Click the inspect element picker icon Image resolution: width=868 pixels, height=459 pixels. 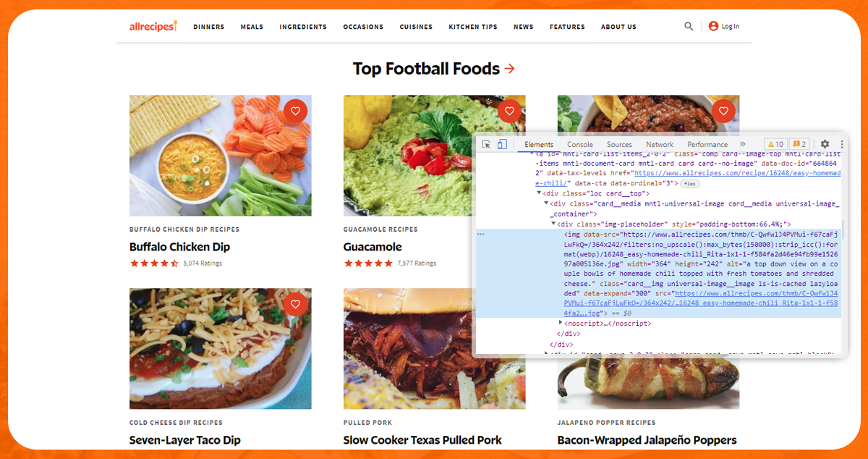point(486,144)
